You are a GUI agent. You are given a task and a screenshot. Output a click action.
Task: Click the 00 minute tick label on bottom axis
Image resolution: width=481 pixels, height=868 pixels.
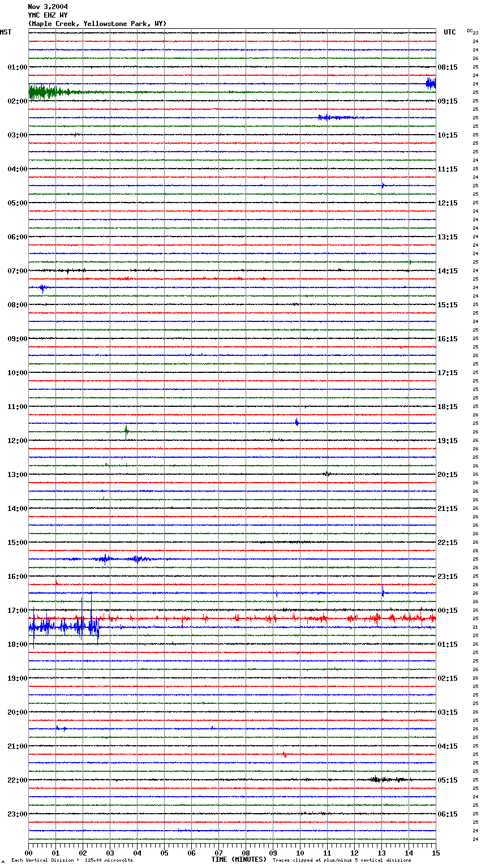(x=28, y=853)
